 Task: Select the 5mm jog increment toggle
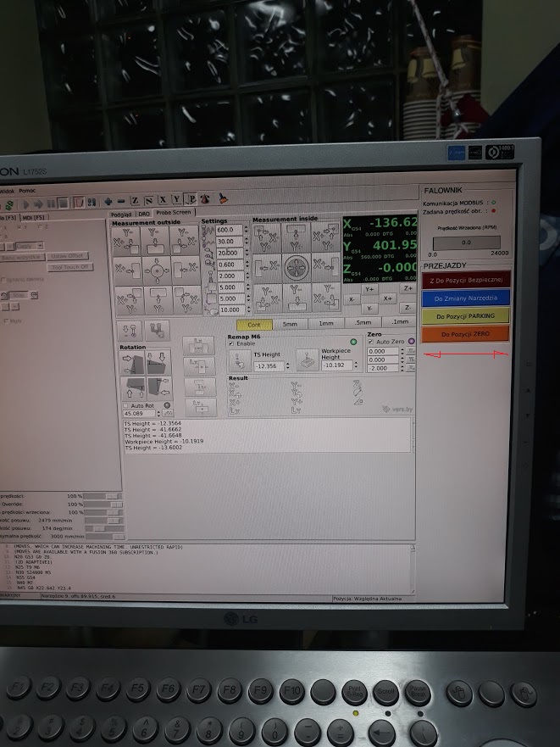point(290,324)
